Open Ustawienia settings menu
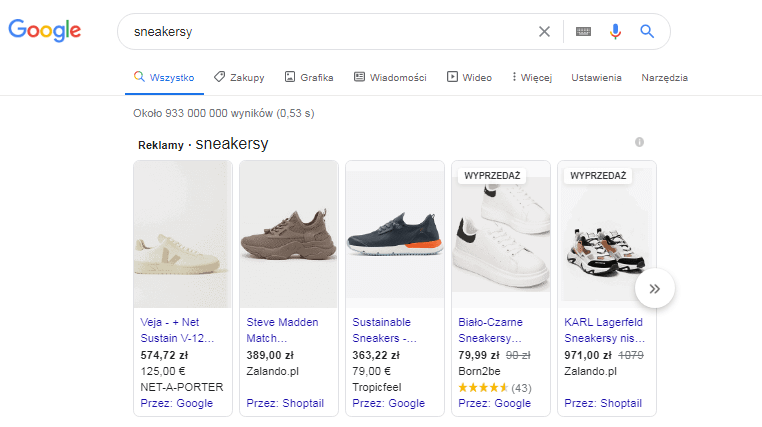762x427 pixels. (x=596, y=77)
